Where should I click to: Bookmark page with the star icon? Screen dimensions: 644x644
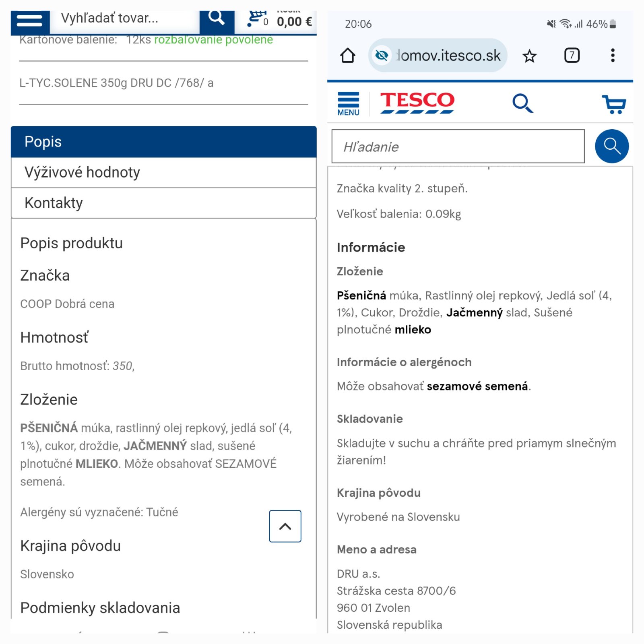[x=530, y=56]
